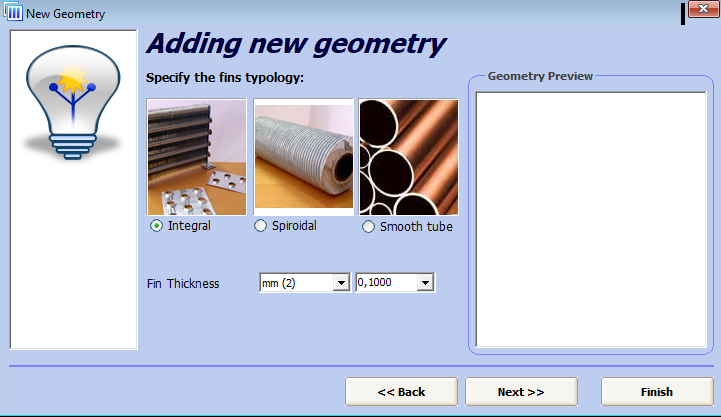The height and width of the screenshot is (417, 721).
Task: Close the New Geometry window
Action: point(704,9)
